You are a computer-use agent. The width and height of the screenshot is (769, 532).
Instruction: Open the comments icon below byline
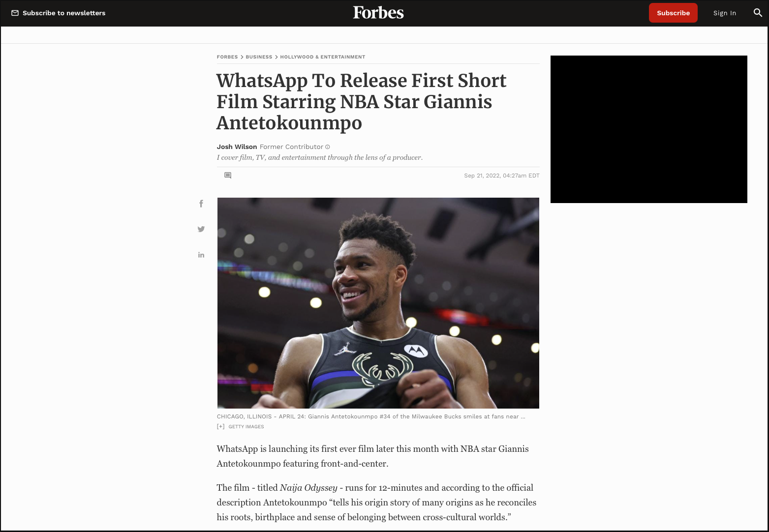[228, 176]
